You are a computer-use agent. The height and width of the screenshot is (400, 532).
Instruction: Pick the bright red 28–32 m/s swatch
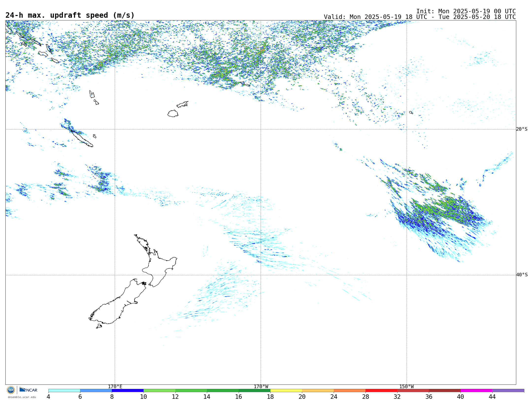click(x=382, y=391)
